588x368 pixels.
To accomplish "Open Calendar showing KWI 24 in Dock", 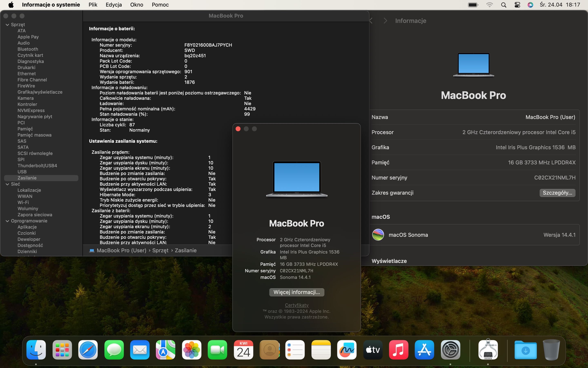I will (243, 350).
